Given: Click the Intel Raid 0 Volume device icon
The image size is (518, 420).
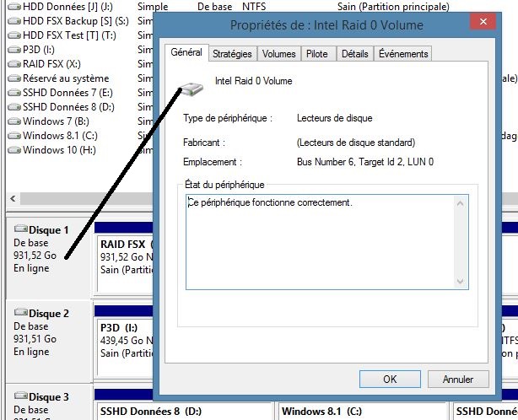Looking at the screenshot, I should pyautogui.click(x=191, y=89).
